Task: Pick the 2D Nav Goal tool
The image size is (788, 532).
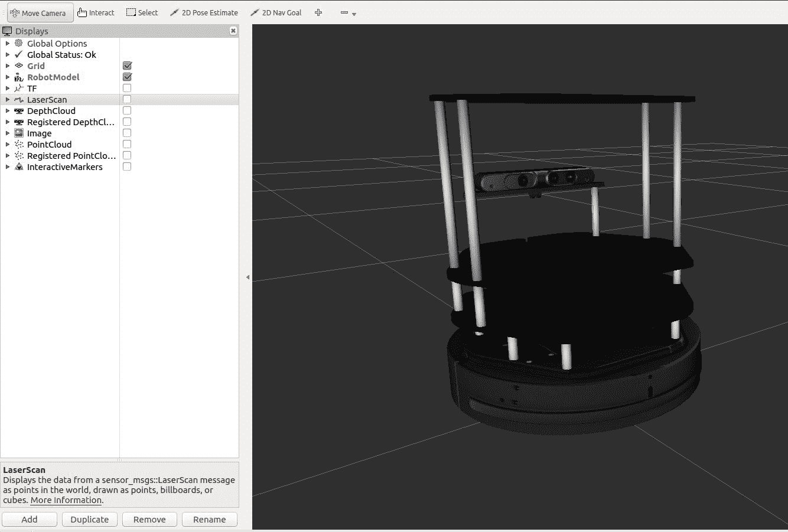Action: coord(276,12)
